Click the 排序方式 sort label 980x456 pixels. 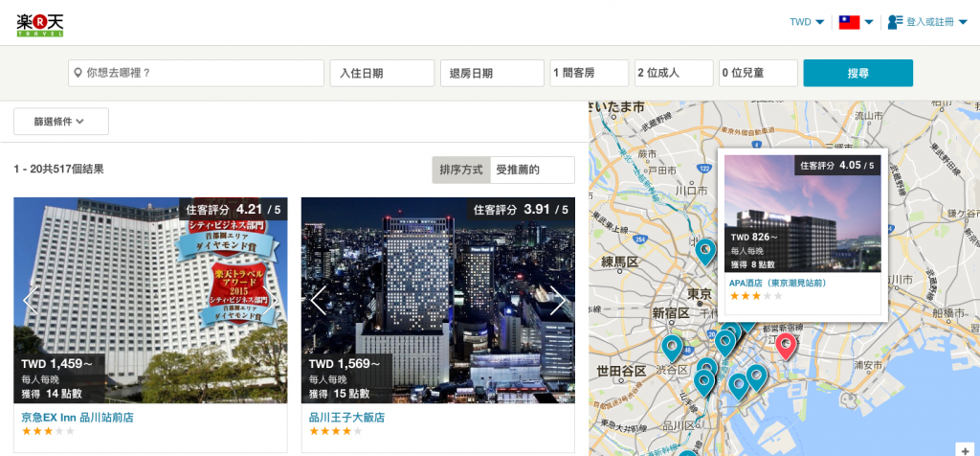click(461, 170)
